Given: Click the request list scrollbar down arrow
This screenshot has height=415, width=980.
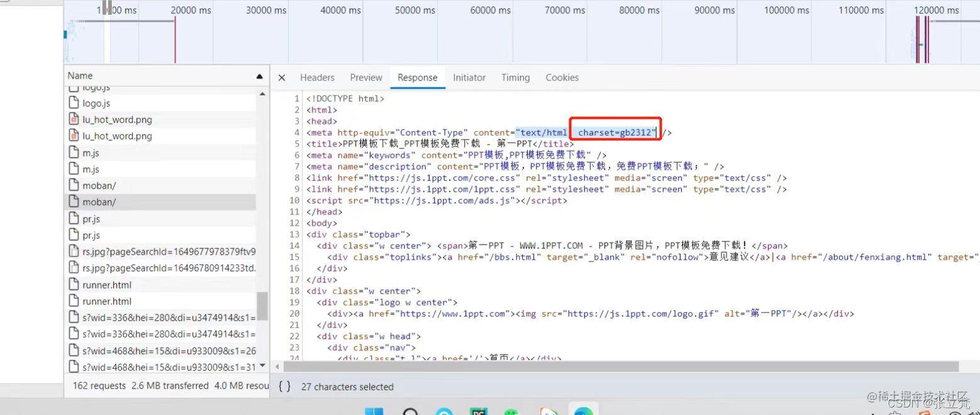Looking at the screenshot, I should coord(262,366).
